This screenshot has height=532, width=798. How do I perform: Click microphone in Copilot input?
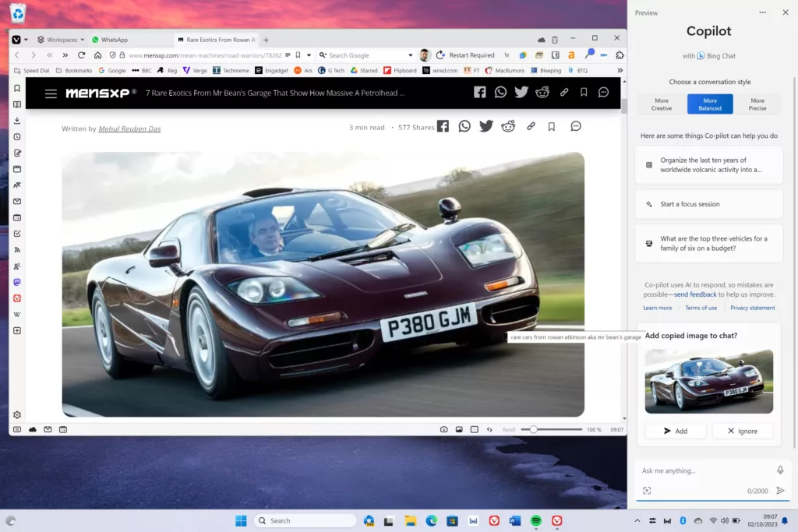pos(780,470)
